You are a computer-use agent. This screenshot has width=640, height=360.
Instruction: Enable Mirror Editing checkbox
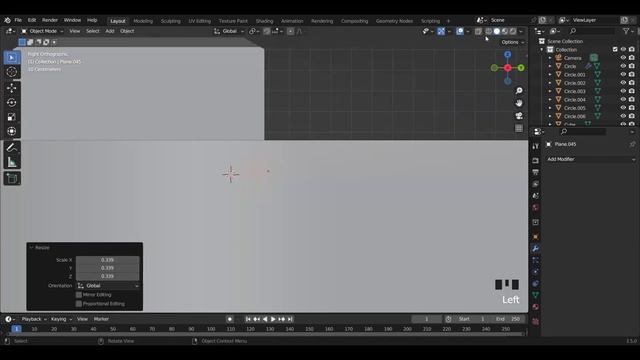coord(79,295)
